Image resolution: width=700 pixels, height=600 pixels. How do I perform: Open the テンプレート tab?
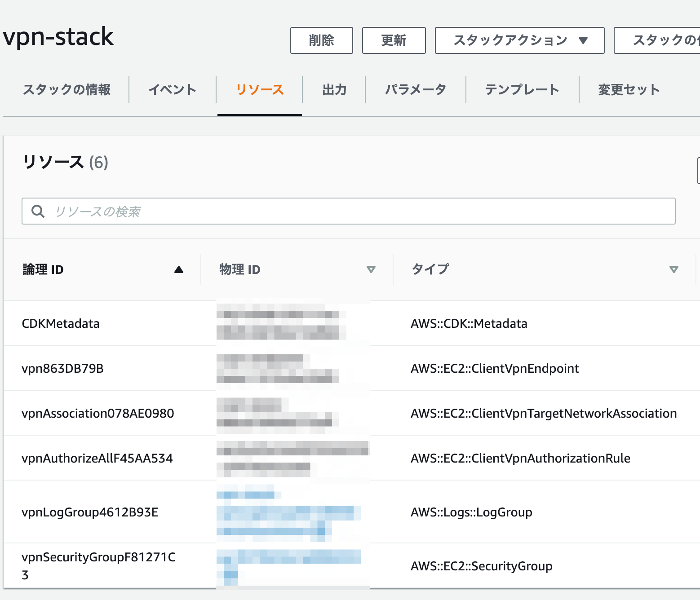coord(522,90)
